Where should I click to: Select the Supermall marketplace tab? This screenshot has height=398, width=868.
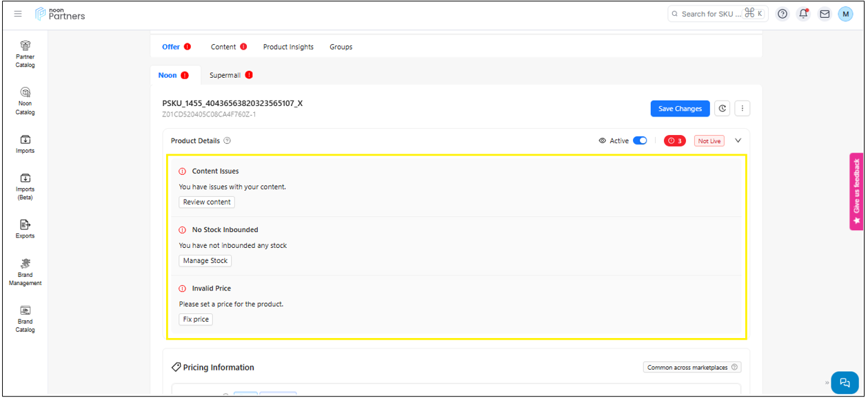click(225, 75)
